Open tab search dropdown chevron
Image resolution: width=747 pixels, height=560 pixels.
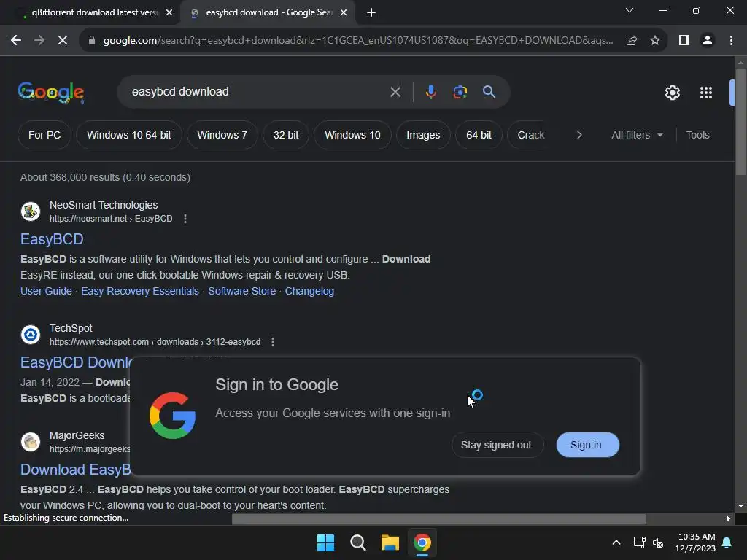coord(630,10)
